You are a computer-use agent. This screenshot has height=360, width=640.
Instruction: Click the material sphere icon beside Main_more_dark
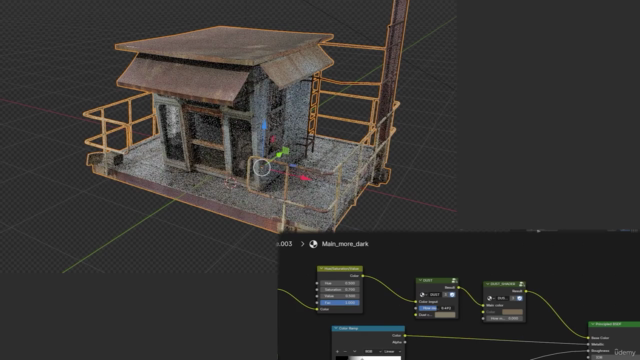click(313, 244)
